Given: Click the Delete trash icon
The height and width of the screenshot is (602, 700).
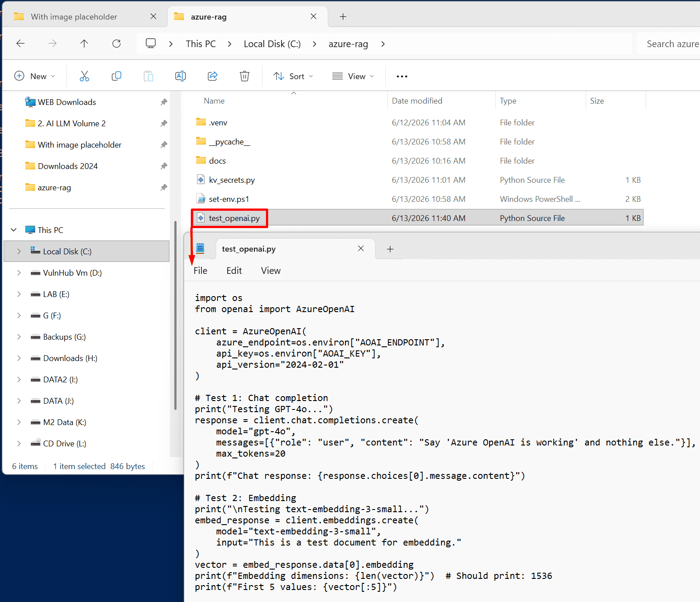Looking at the screenshot, I should [x=245, y=76].
